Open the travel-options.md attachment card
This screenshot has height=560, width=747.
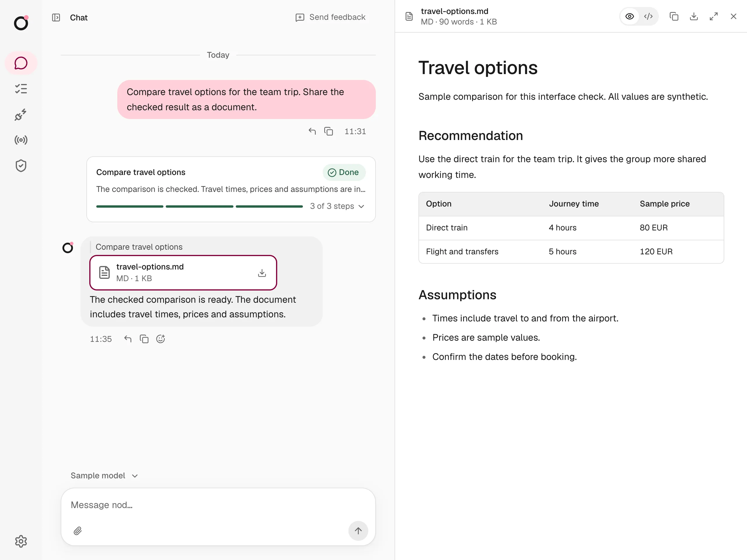[183, 272]
